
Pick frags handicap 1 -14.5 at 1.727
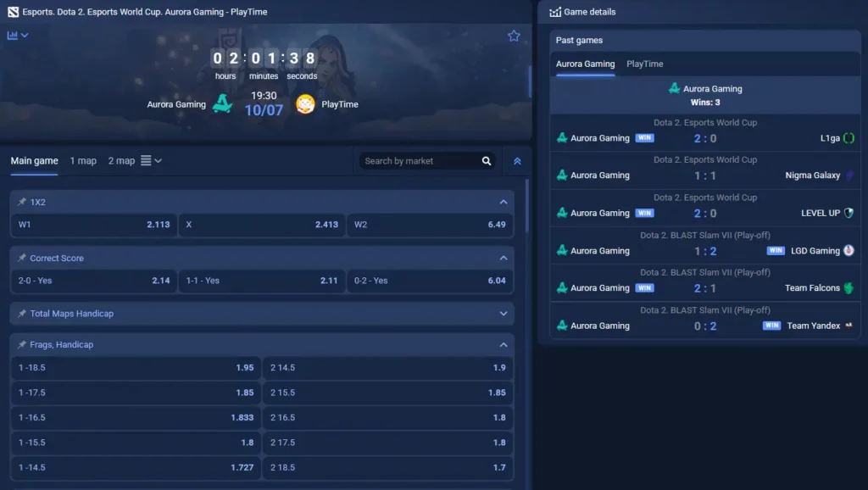pos(136,467)
